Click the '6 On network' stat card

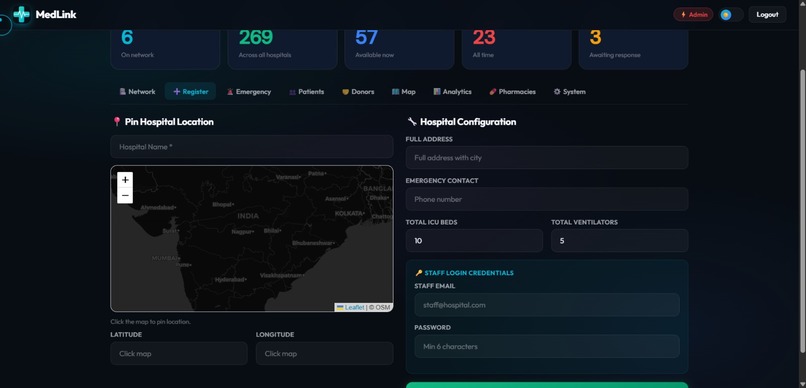[x=165, y=48]
